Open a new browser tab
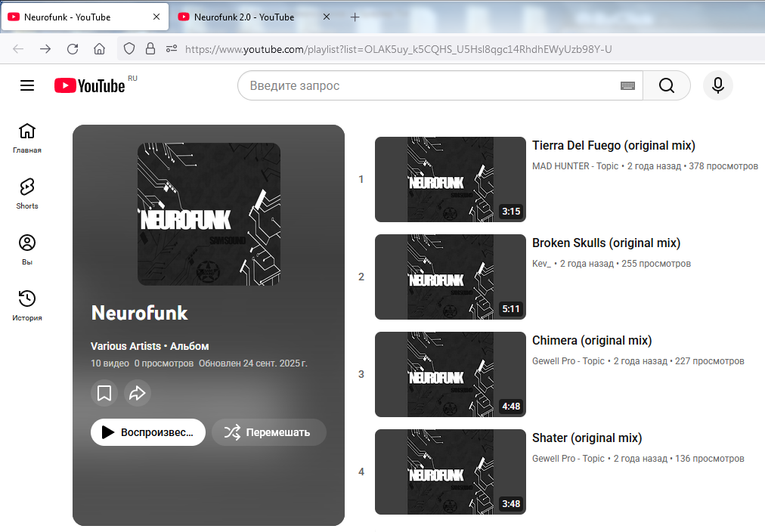The height and width of the screenshot is (532, 765). click(355, 17)
